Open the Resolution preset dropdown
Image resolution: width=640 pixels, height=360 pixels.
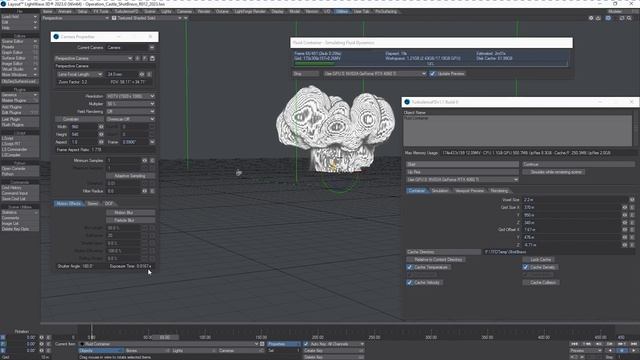[x=130, y=96]
